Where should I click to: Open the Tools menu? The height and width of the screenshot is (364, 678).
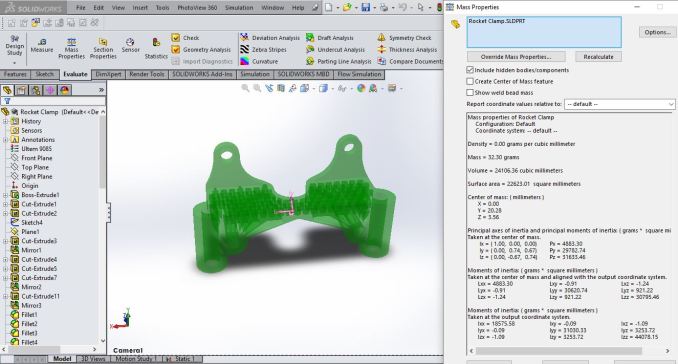point(162,7)
